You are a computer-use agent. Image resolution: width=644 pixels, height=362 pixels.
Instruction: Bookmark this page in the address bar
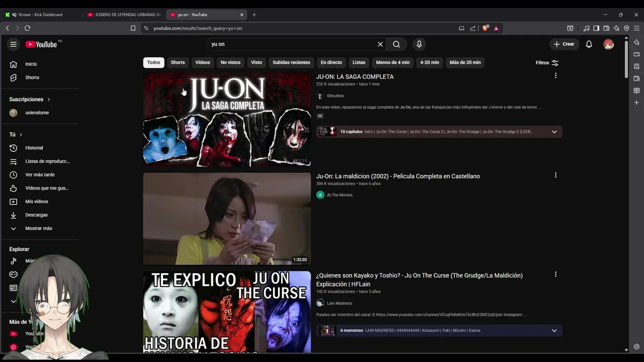coord(133,28)
